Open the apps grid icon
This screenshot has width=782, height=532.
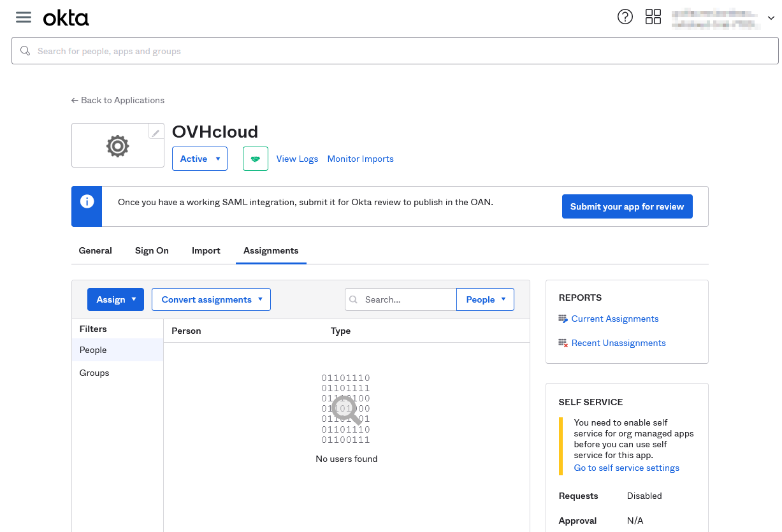(x=653, y=17)
